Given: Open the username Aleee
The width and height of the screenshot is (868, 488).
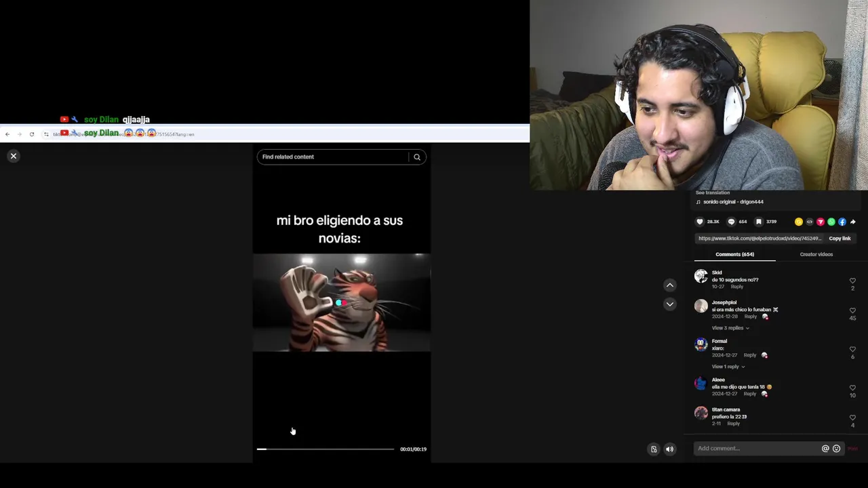Looking at the screenshot, I should [718, 380].
